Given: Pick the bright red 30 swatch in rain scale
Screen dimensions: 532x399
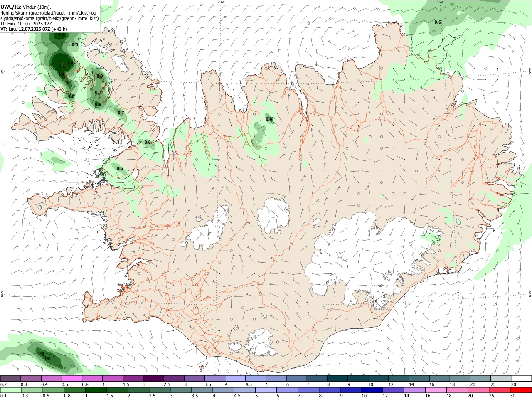Looking at the screenshot, I should pos(521,390).
